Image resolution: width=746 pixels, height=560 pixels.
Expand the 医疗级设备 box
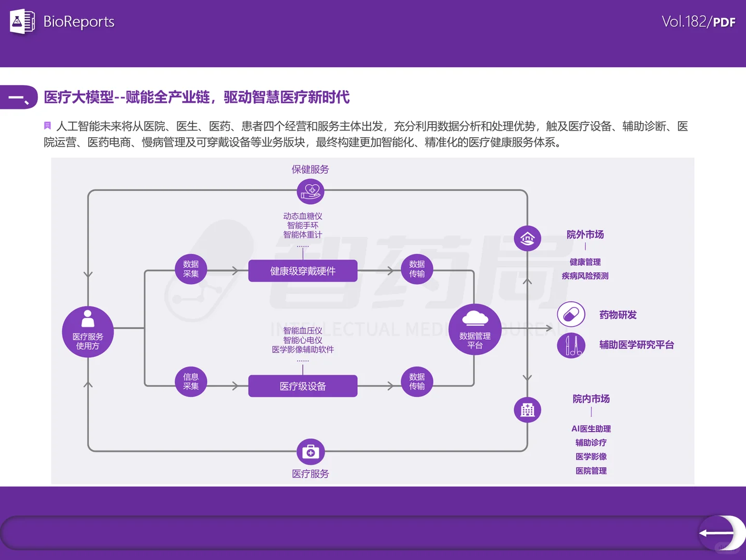point(303,386)
